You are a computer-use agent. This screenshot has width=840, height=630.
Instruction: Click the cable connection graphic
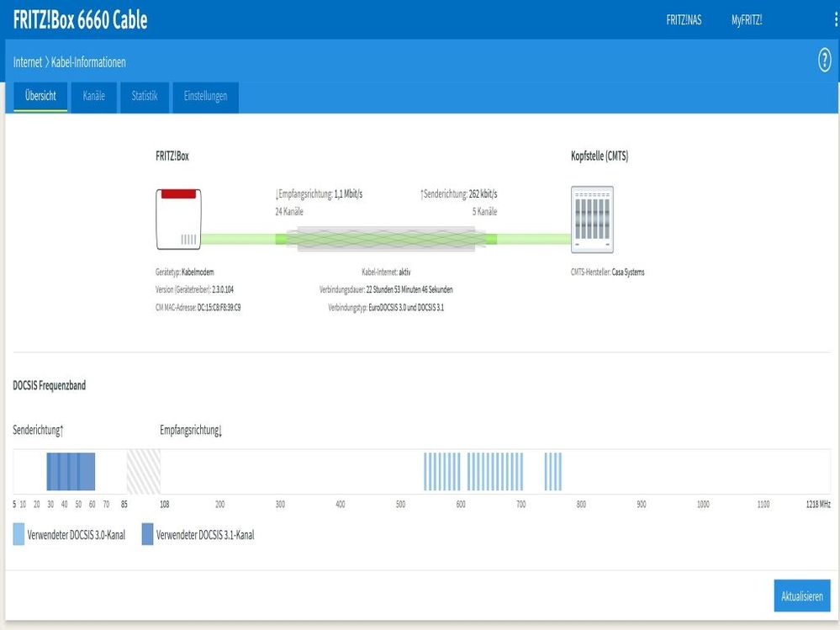point(386,239)
